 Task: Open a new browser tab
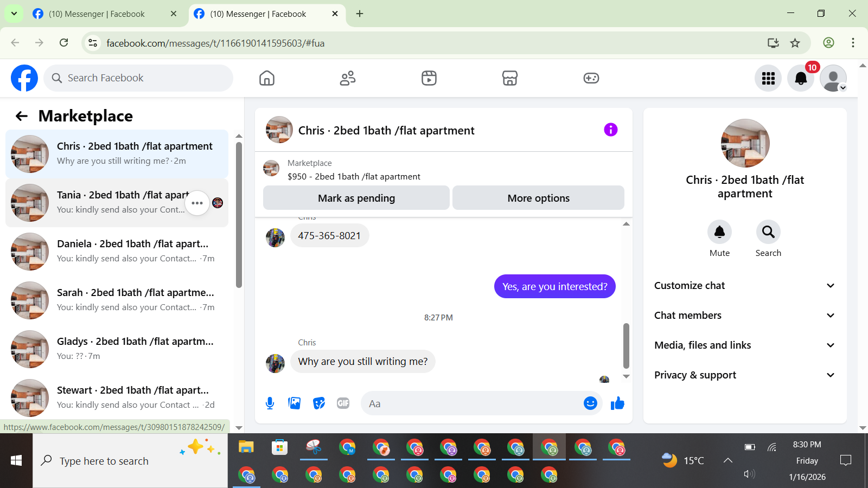pyautogui.click(x=360, y=14)
